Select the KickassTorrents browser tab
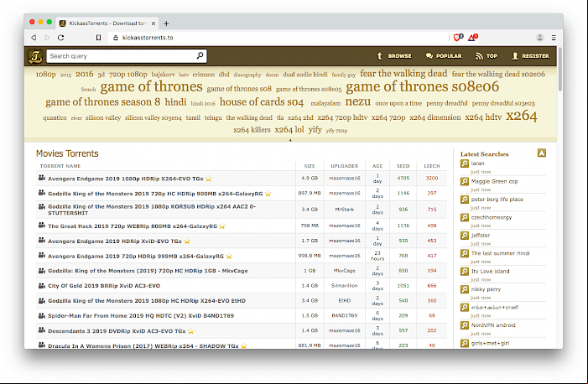The image size is (588, 384). (107, 23)
